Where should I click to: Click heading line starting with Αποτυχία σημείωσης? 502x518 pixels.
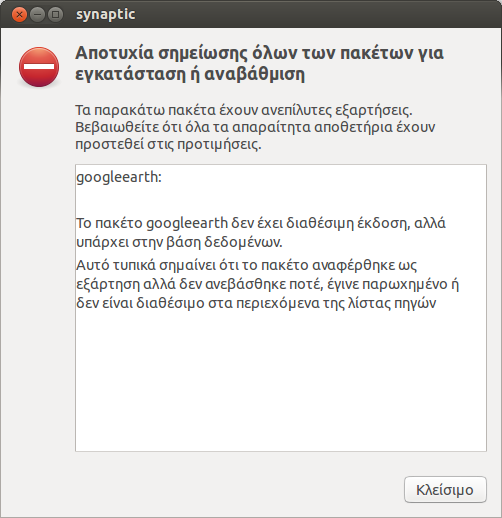pos(259,53)
